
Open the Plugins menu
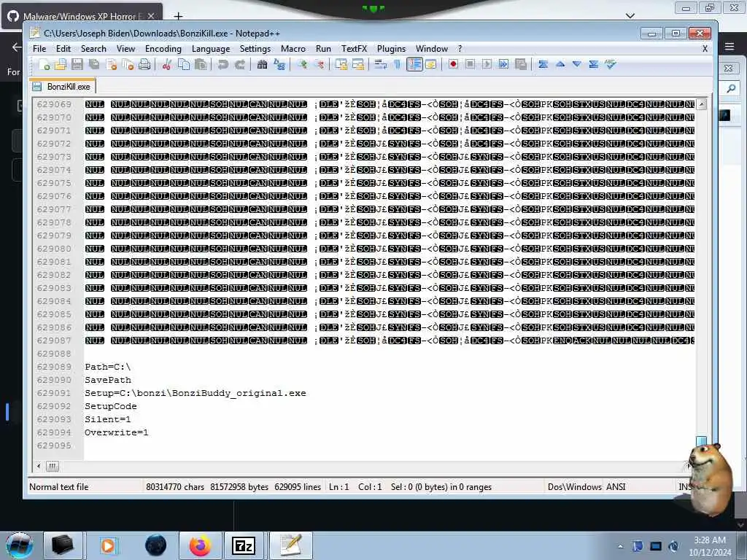(391, 49)
